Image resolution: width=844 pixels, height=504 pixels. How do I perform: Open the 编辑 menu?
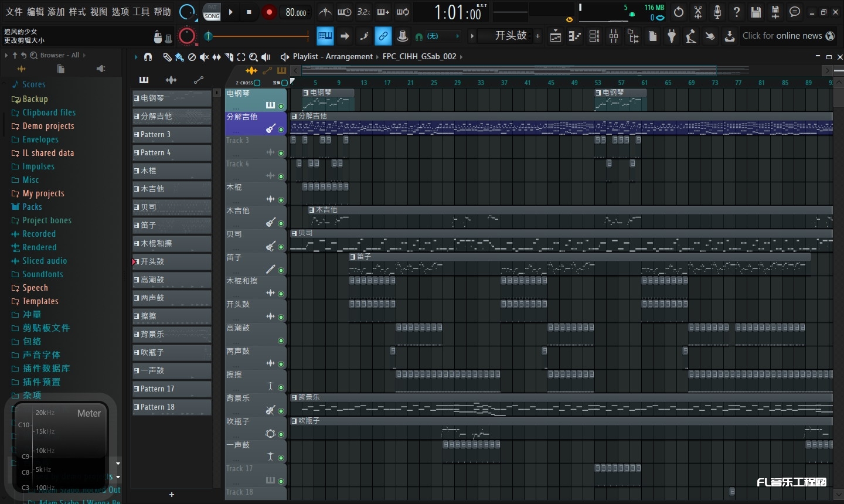coord(35,12)
